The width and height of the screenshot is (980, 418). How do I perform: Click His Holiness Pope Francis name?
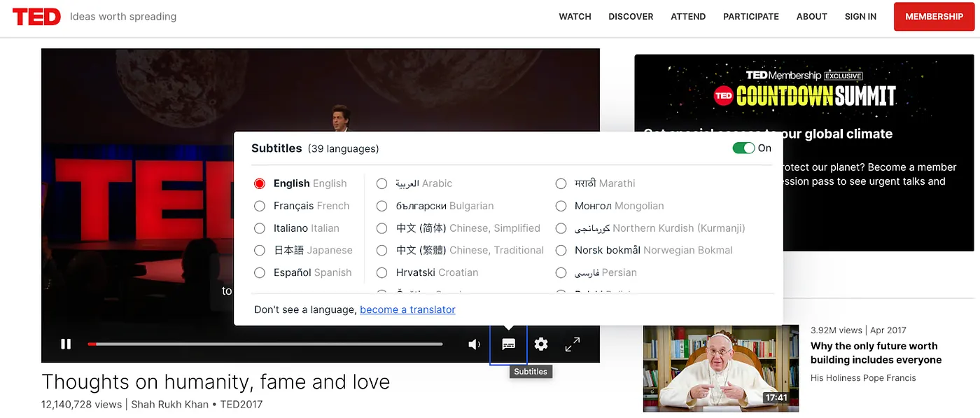(863, 378)
